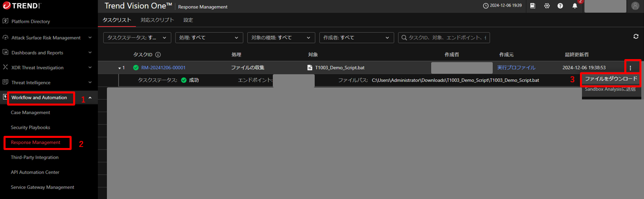Click the green success icon beside 成功
Image resolution: width=644 pixels, height=199 pixels.
[x=184, y=80]
